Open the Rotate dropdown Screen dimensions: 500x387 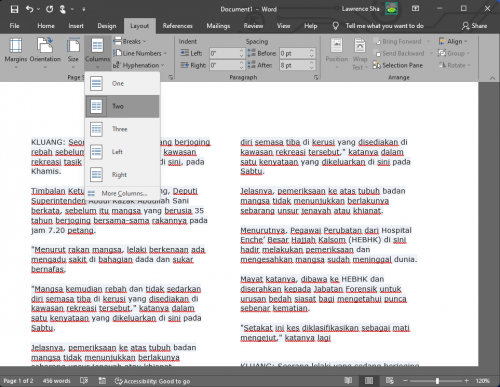454,65
